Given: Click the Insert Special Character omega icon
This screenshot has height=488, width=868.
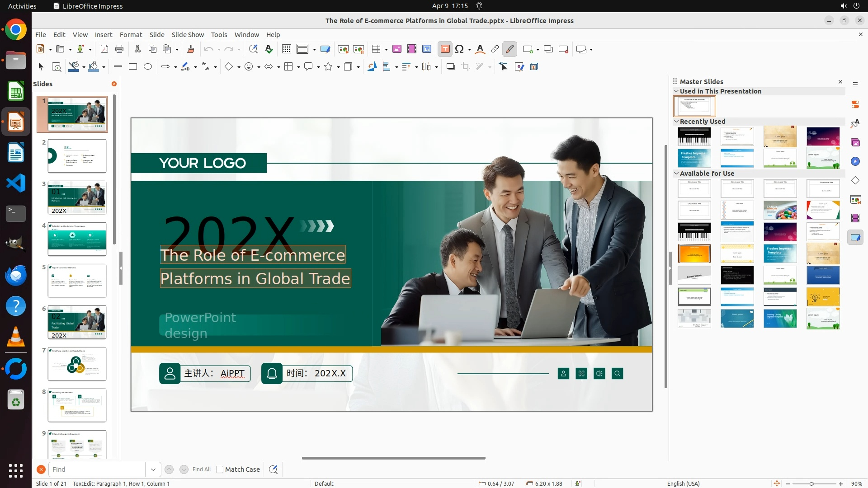Looking at the screenshot, I should (x=459, y=49).
